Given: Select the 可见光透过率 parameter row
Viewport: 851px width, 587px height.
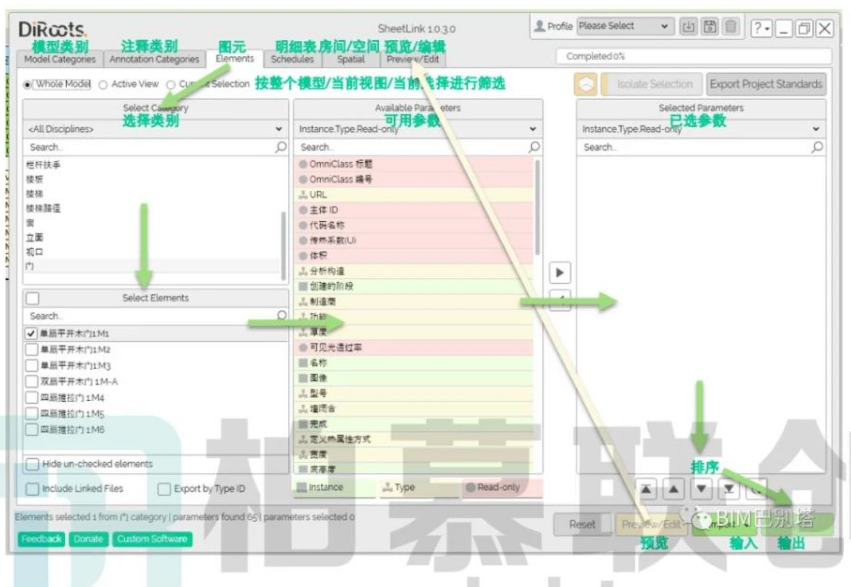Looking at the screenshot, I should pos(415,347).
